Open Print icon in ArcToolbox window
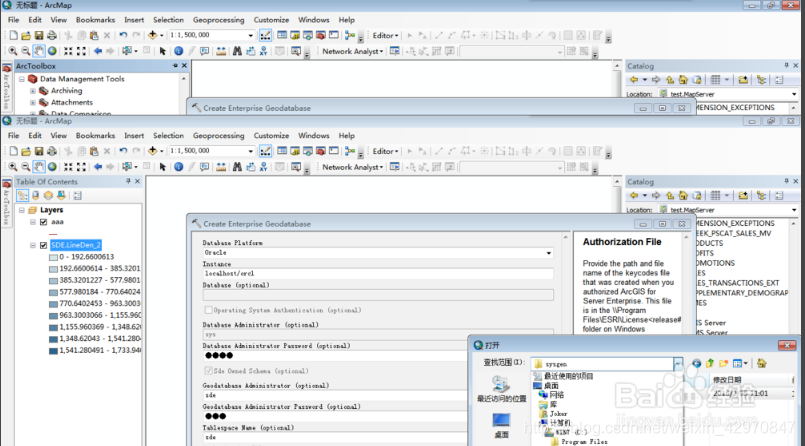805x446 pixels. pos(52,35)
